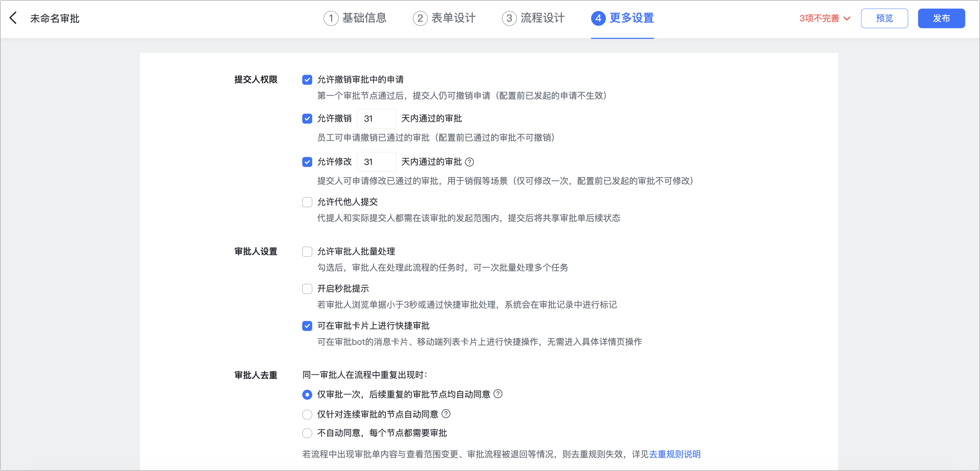This screenshot has height=471, width=980.
Task: Click the 预览 button
Action: [884, 18]
